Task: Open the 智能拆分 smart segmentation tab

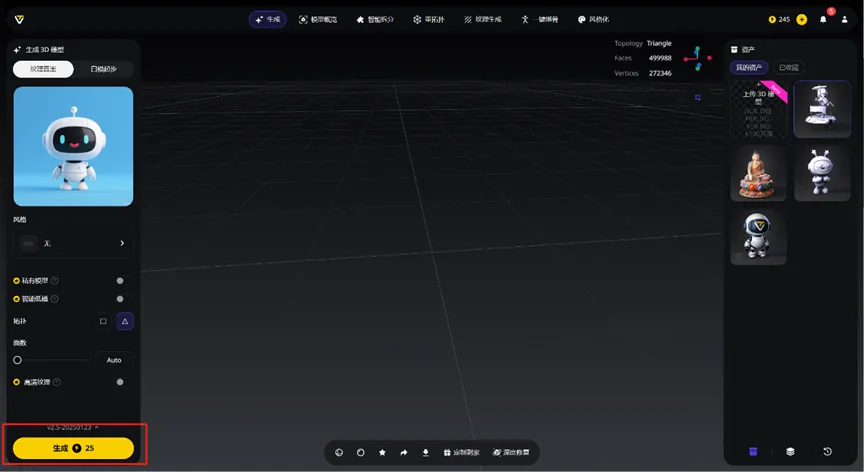Action: pyautogui.click(x=375, y=19)
